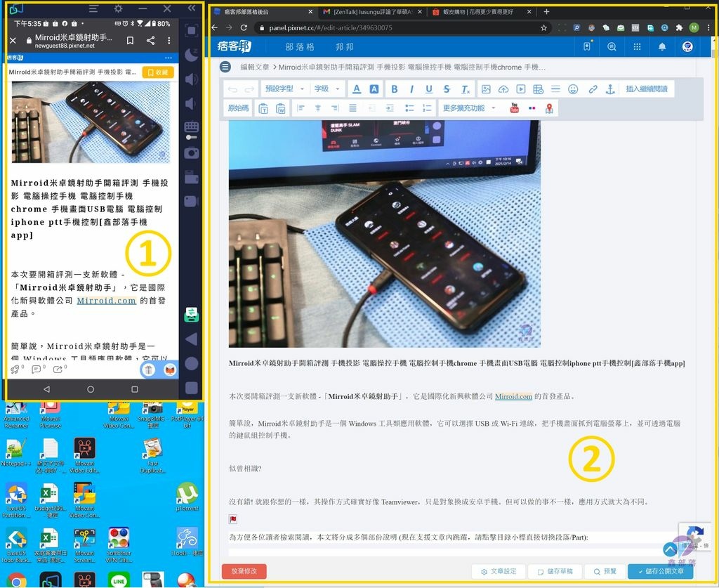Screen dimensions: 719x588
Task: Toggle right alignment in the editor
Action: (x=335, y=108)
